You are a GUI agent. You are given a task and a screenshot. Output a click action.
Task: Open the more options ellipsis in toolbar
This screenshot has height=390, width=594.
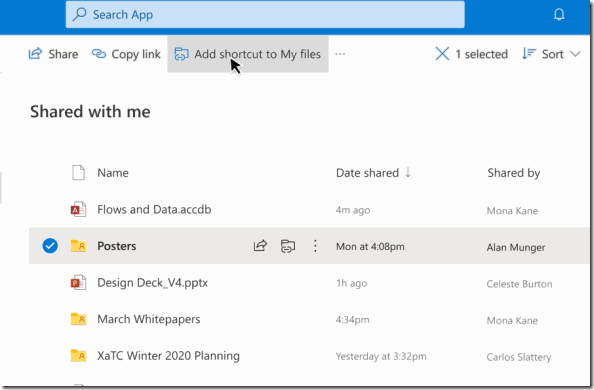340,54
